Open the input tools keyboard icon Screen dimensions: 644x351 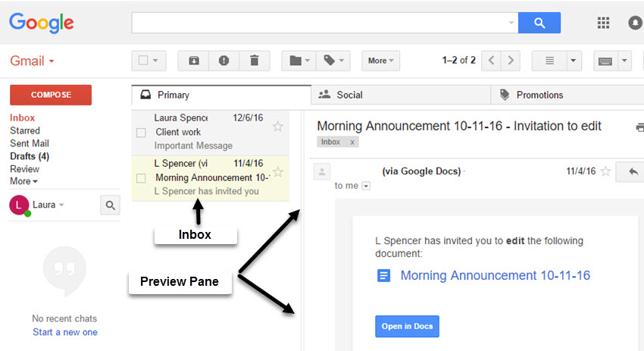[x=605, y=61]
